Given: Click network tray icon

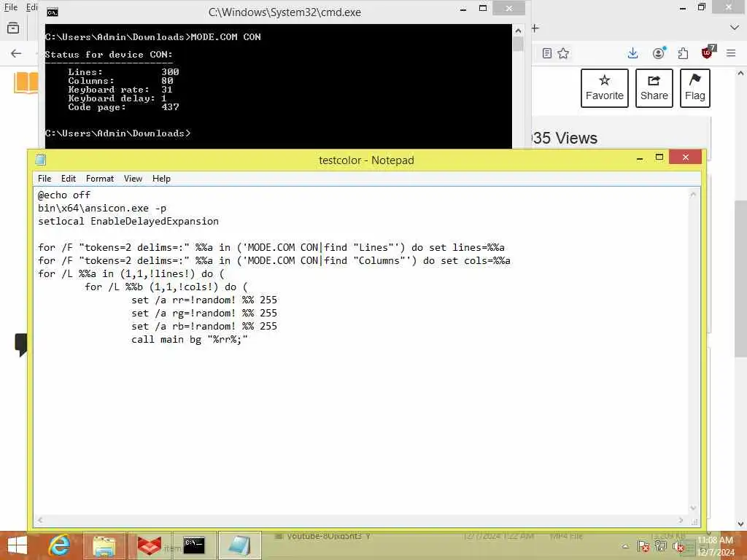Looking at the screenshot, I should 660,546.
